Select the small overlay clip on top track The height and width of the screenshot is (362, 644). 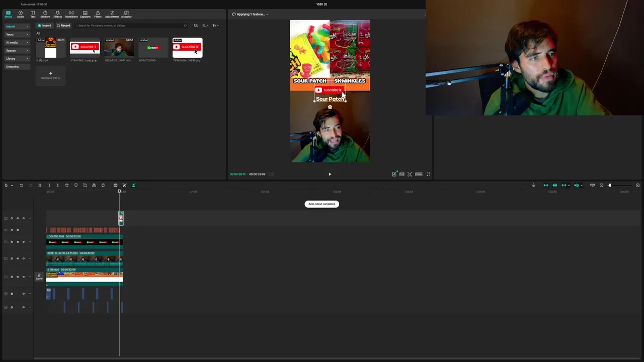click(x=121, y=218)
